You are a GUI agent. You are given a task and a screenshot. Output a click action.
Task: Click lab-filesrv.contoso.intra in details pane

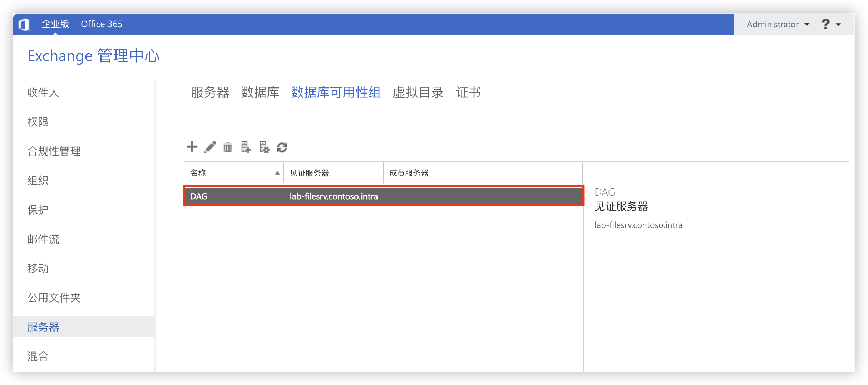(638, 225)
